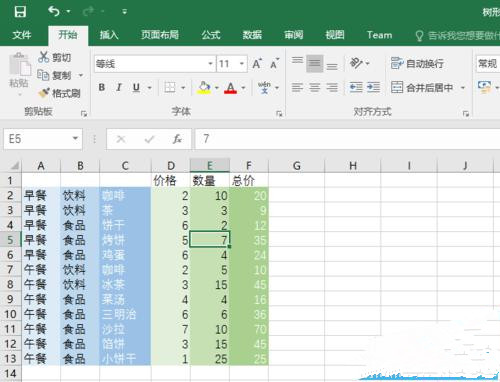Click the decrease indent icon
This screenshot has height=382, width=500.
[x=356, y=87]
